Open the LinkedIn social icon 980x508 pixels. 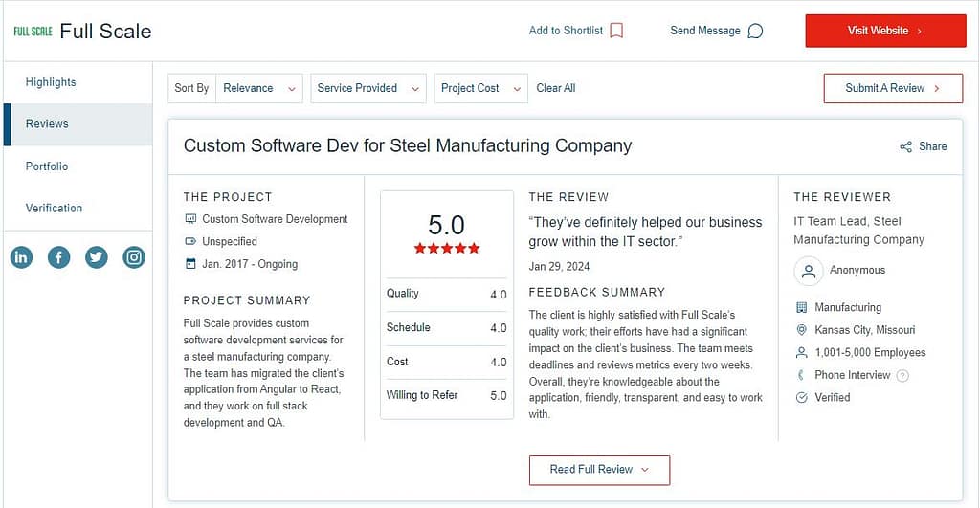click(21, 257)
